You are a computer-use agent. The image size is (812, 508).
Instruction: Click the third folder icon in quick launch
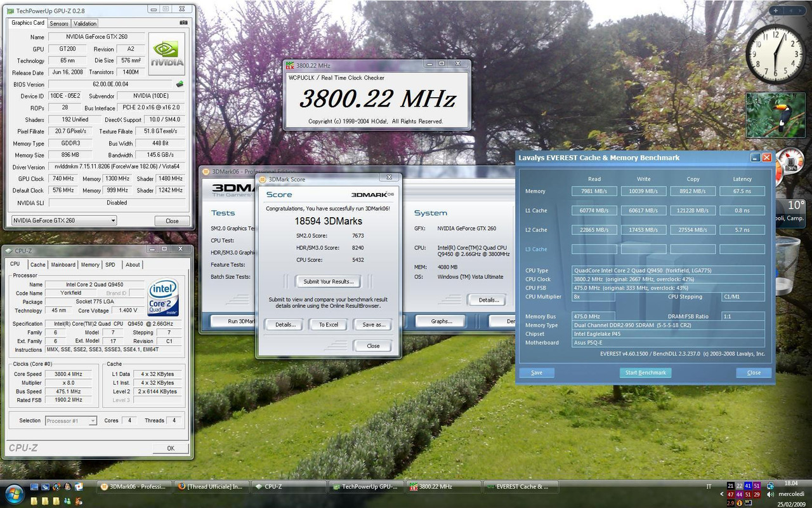[56, 502]
